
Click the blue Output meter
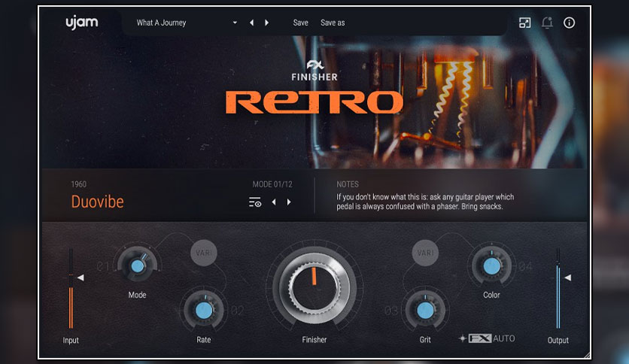coord(558,289)
